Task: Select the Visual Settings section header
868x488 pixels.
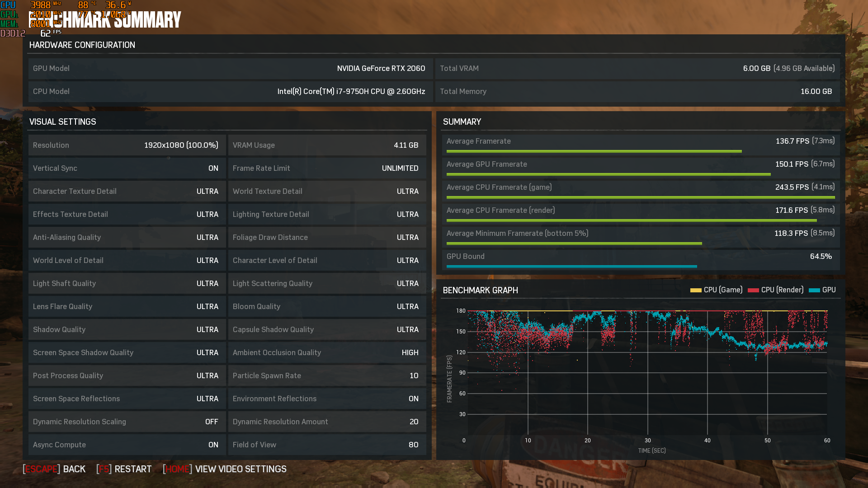Action: pos(63,122)
